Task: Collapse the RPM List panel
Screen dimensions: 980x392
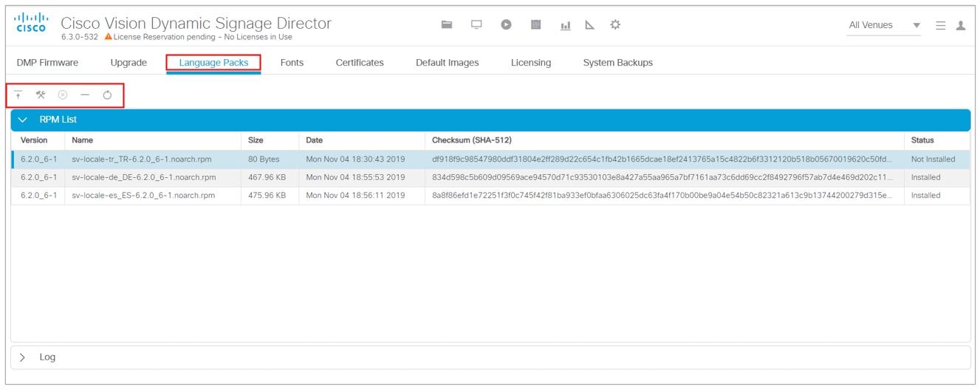Action: [x=23, y=120]
